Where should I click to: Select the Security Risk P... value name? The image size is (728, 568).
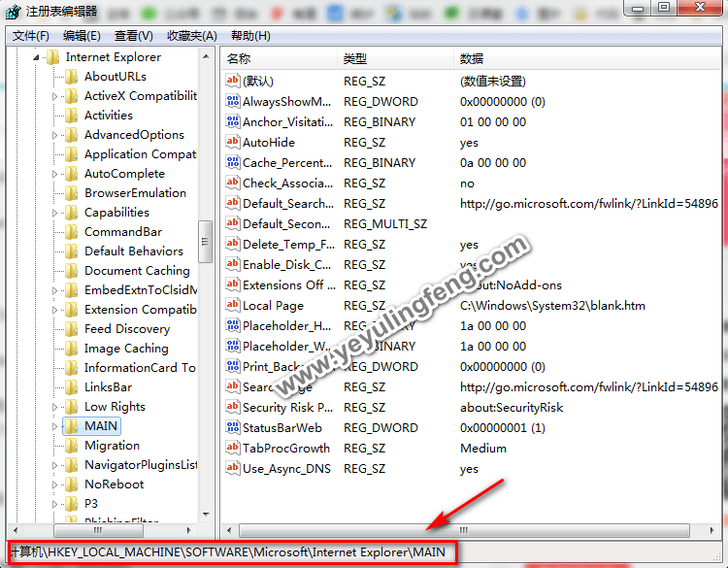tap(288, 407)
